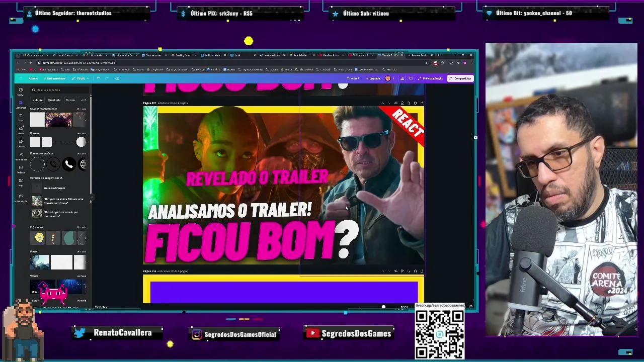Click the user avatar in Canva header
Image resolution: width=644 pixels, height=362 pixels.
tap(388, 78)
